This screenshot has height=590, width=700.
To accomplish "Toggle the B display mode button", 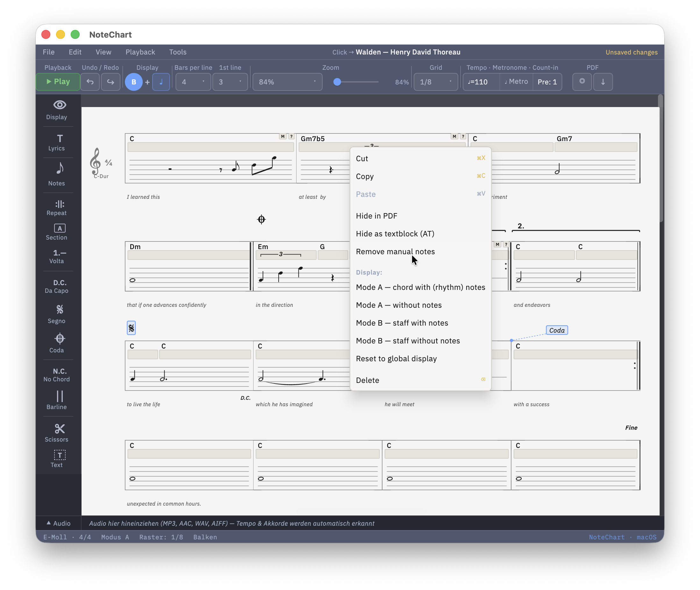I will tap(134, 82).
